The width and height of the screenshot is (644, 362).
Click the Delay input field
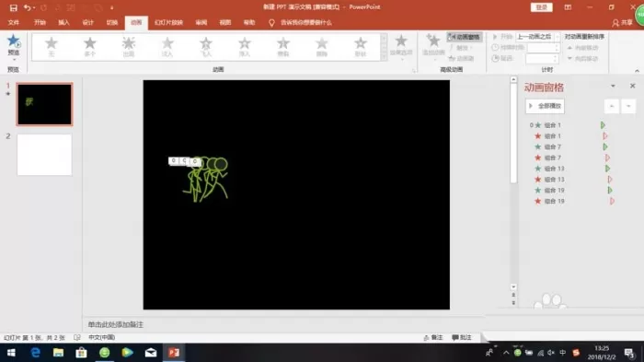(542, 58)
